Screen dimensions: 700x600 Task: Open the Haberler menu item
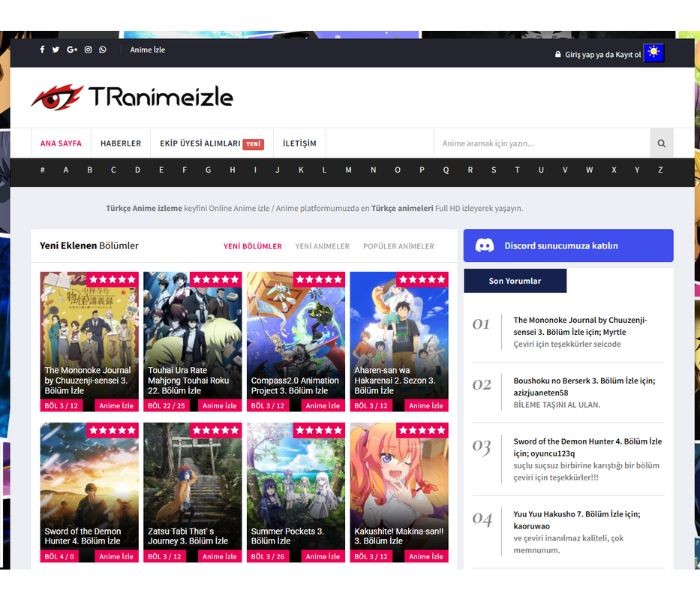pyautogui.click(x=121, y=144)
